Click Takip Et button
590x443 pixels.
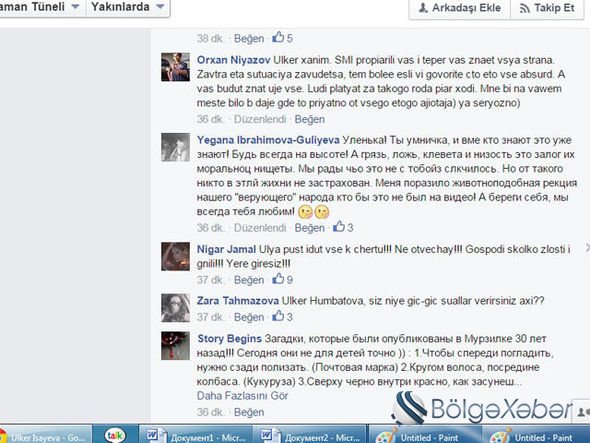pos(547,8)
